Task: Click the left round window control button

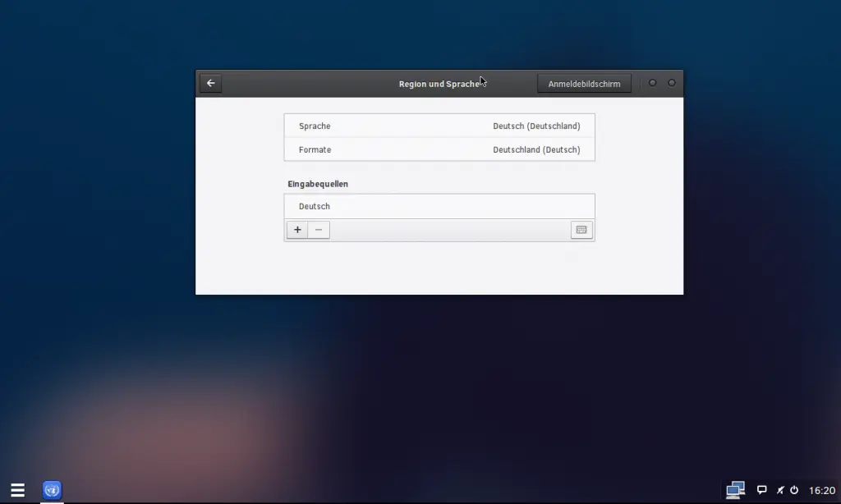Action: coord(652,83)
